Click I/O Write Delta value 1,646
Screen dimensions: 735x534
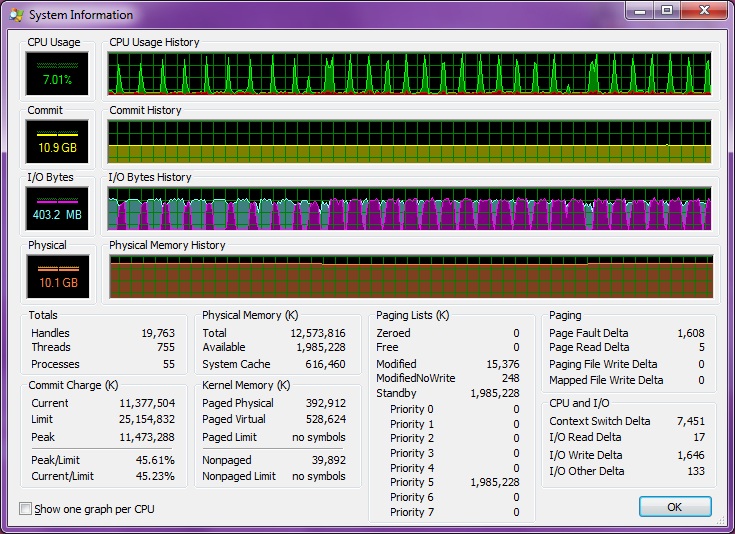pos(691,455)
